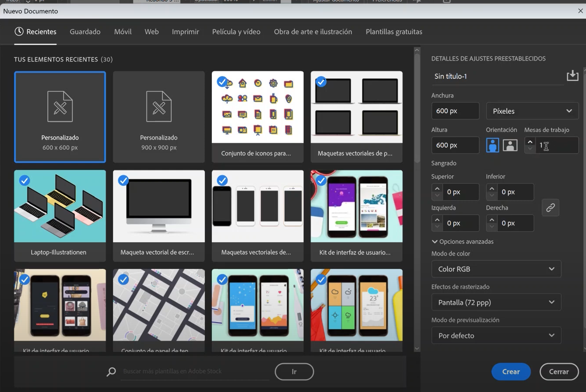Click the save preset download icon
The height and width of the screenshot is (392, 586).
572,76
